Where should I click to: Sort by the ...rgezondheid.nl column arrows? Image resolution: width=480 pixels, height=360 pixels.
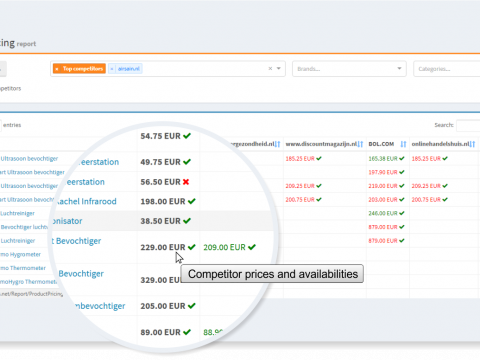click(277, 144)
